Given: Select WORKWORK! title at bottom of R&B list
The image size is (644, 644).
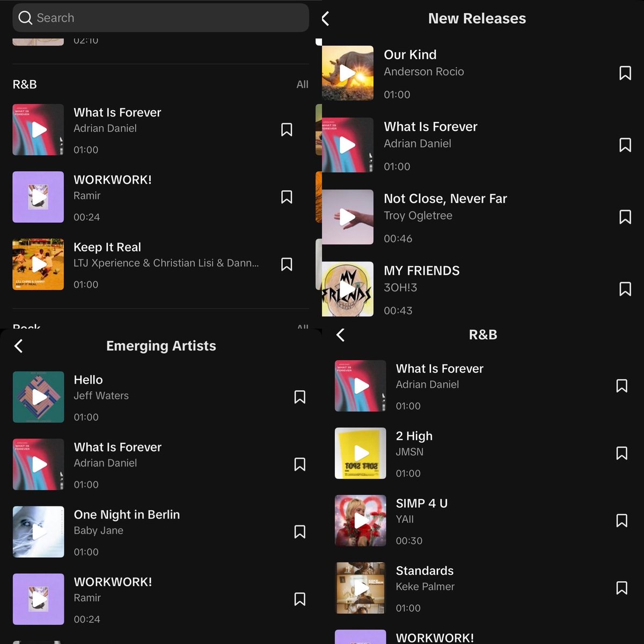Looking at the screenshot, I should click(x=435, y=638).
